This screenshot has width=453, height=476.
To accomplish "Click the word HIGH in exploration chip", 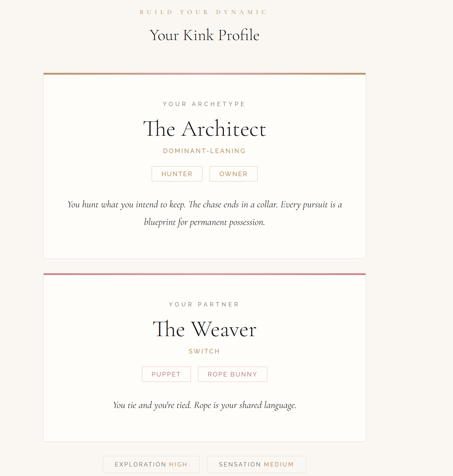I will pyautogui.click(x=178, y=464).
